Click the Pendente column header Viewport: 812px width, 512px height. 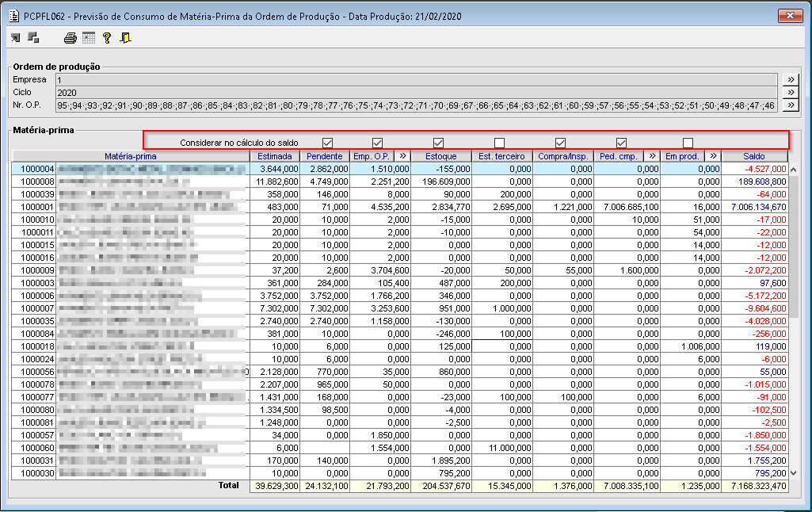(325, 156)
